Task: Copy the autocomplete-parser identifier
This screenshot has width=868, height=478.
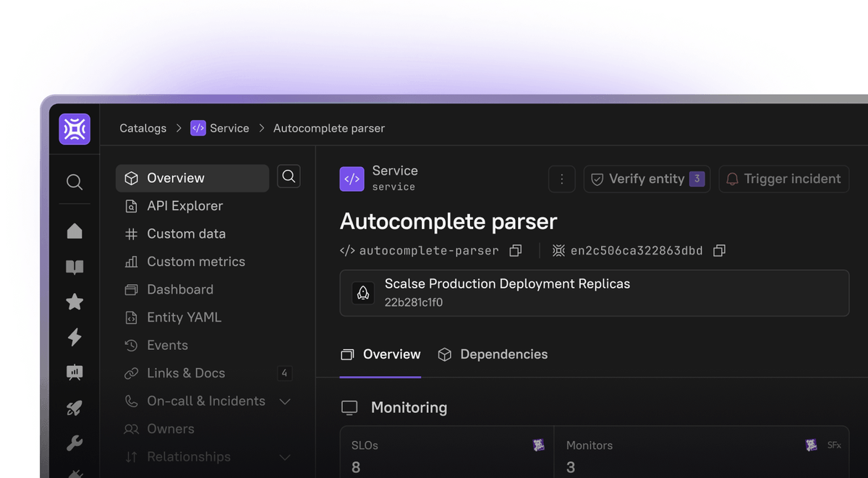Action: coord(515,250)
